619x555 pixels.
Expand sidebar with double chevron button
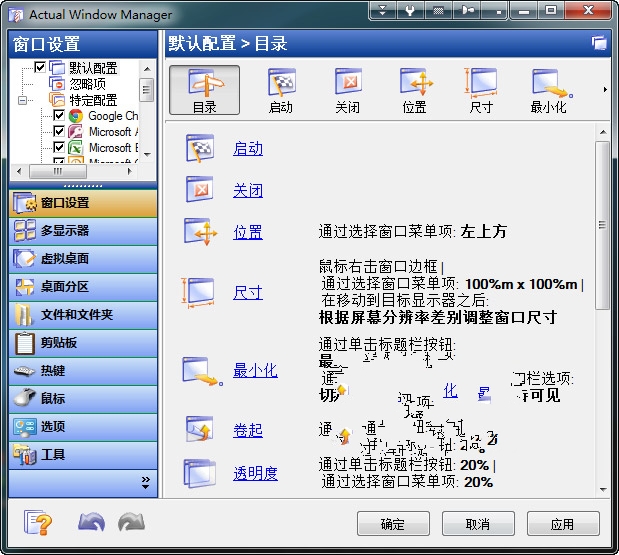(146, 482)
